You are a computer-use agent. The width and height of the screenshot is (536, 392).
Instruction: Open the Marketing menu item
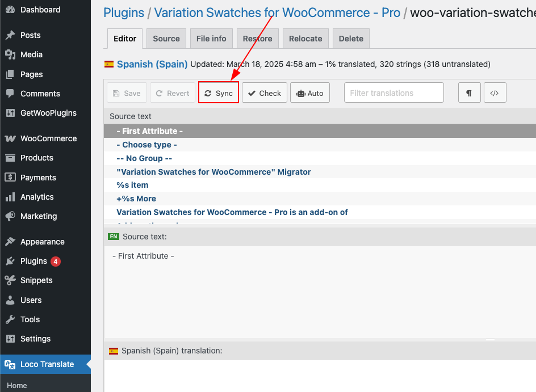(x=45, y=216)
